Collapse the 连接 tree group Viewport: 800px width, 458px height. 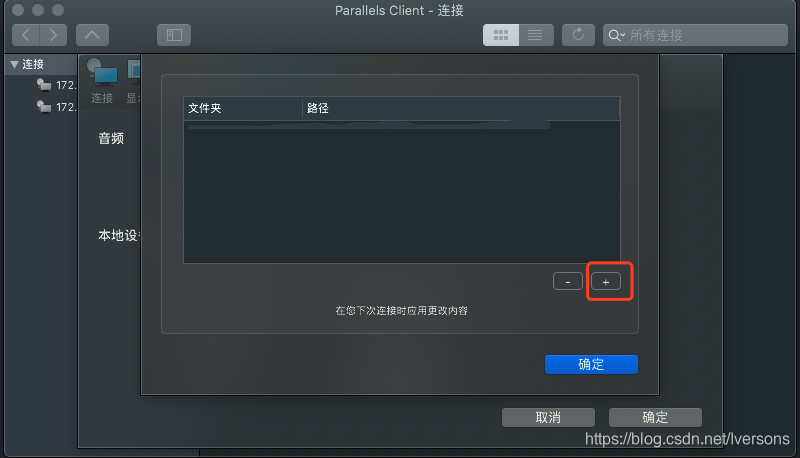(x=14, y=64)
